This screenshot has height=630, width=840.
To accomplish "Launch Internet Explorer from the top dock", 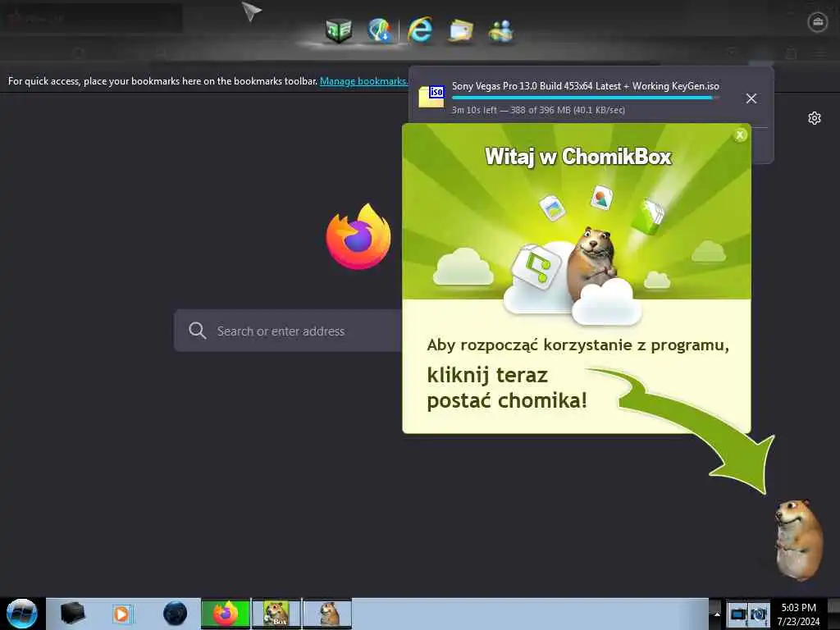I will [420, 30].
